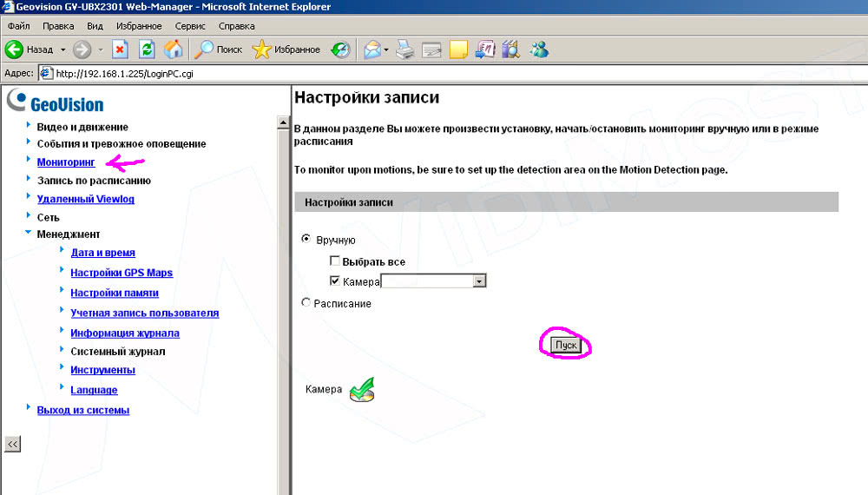Click the Print toolbar icon
Viewport: 868px width, 495px height.
[405, 49]
